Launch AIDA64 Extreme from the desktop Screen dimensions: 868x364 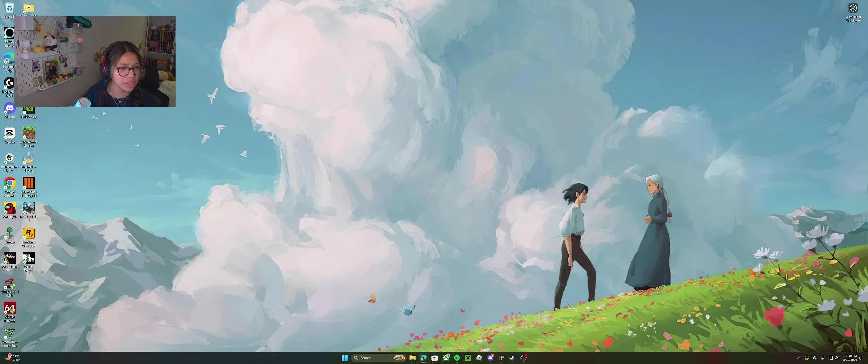click(9, 312)
